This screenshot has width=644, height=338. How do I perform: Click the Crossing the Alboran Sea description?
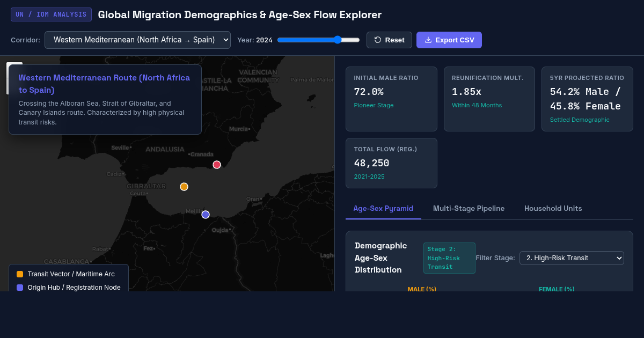tap(101, 113)
